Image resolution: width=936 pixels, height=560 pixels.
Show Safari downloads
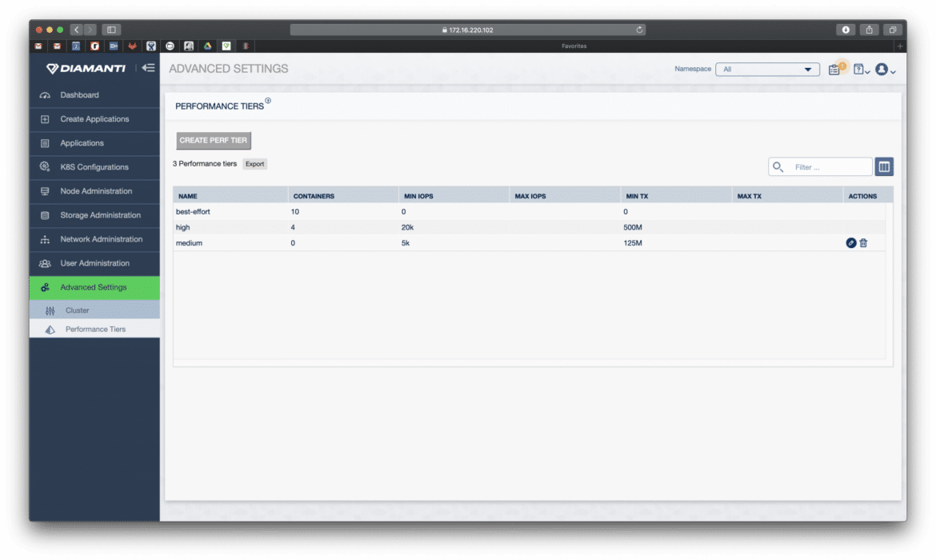point(846,30)
